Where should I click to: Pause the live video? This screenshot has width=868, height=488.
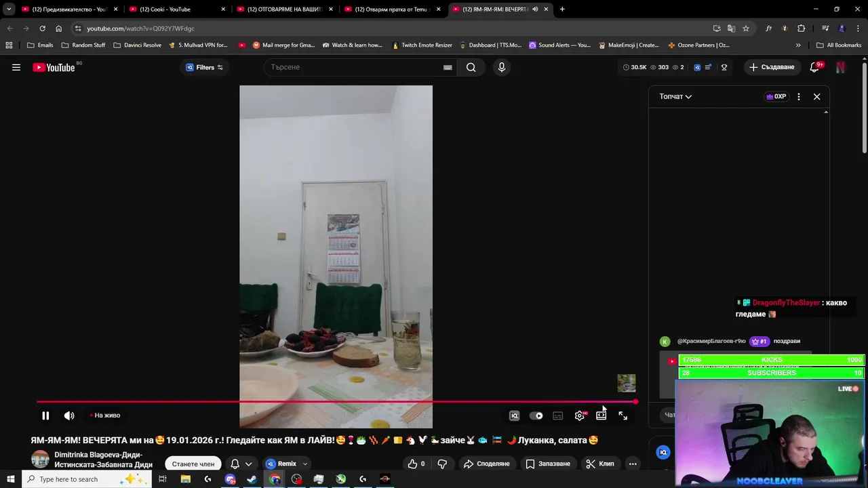[x=45, y=415]
